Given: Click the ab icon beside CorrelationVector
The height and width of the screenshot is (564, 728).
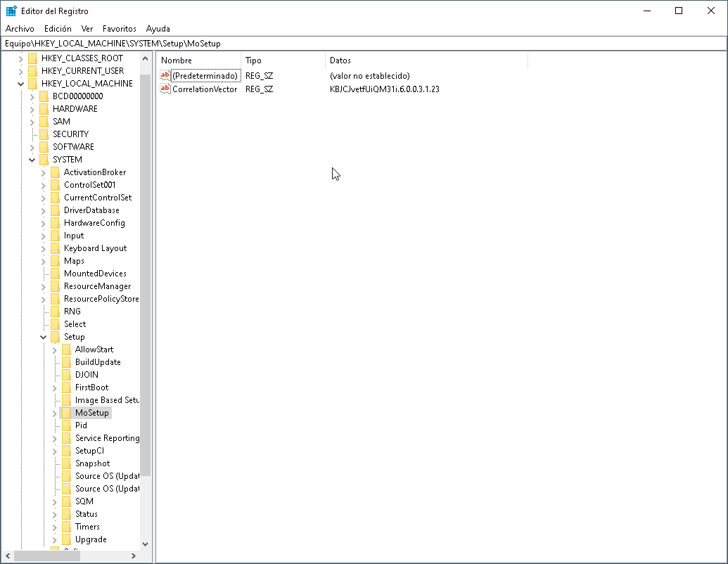Looking at the screenshot, I should tap(165, 89).
